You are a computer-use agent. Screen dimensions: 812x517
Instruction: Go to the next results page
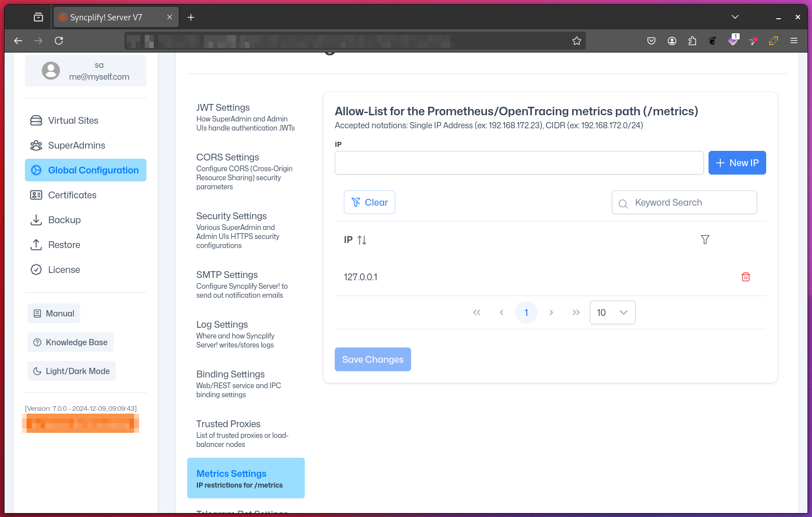point(551,312)
